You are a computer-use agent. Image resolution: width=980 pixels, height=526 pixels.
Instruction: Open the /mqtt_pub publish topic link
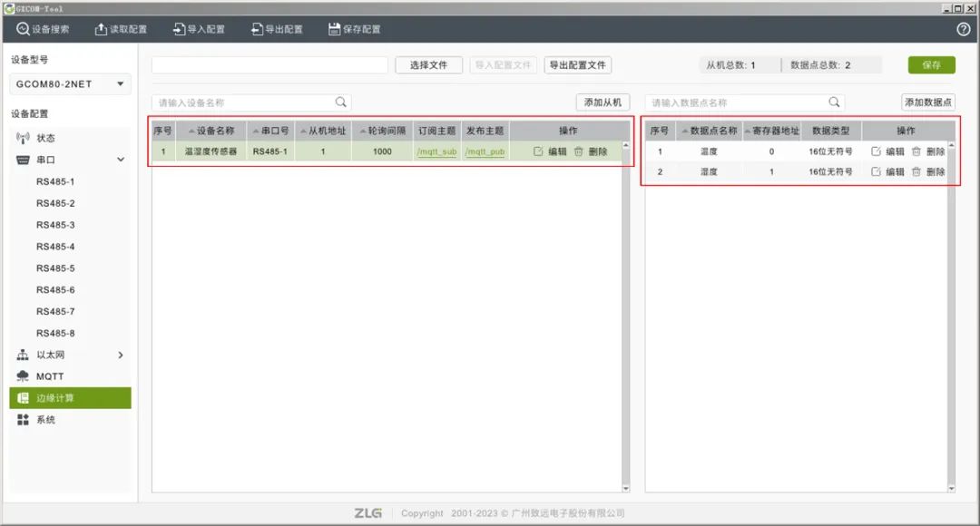pos(485,151)
